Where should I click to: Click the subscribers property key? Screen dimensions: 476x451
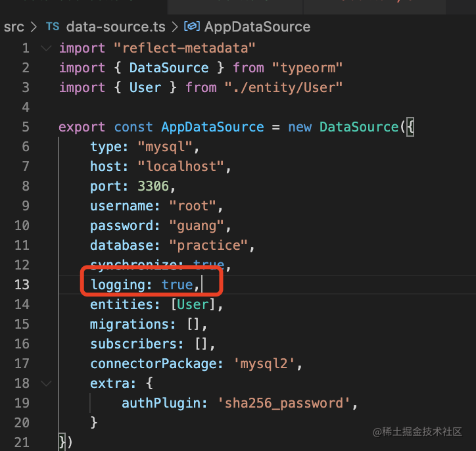(x=133, y=344)
